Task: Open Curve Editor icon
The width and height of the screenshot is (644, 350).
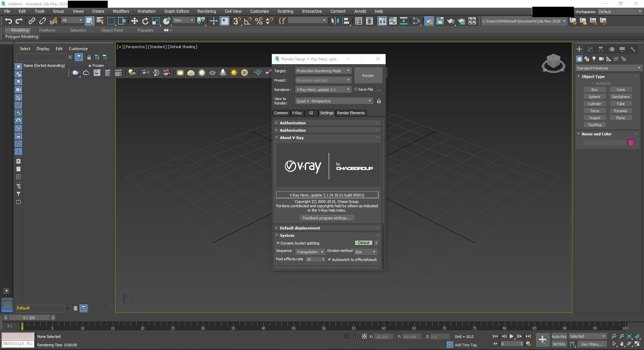Action: point(393,21)
